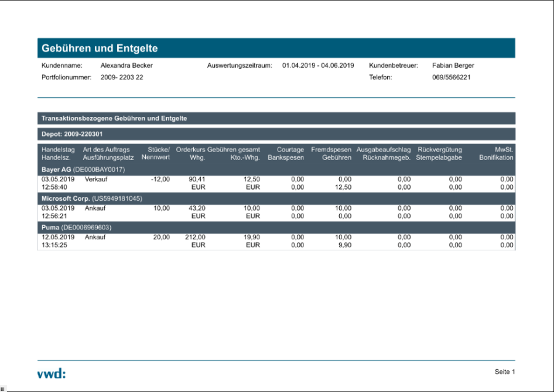Click the Art des Auftrags column header
Viewport: 554px width, 392px height.
106,150
